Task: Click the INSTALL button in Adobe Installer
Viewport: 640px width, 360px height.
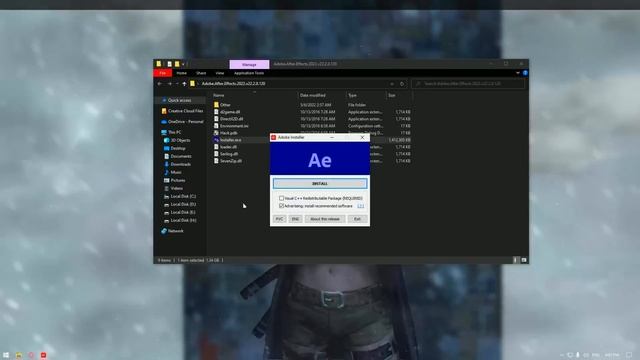Action: tap(320, 184)
